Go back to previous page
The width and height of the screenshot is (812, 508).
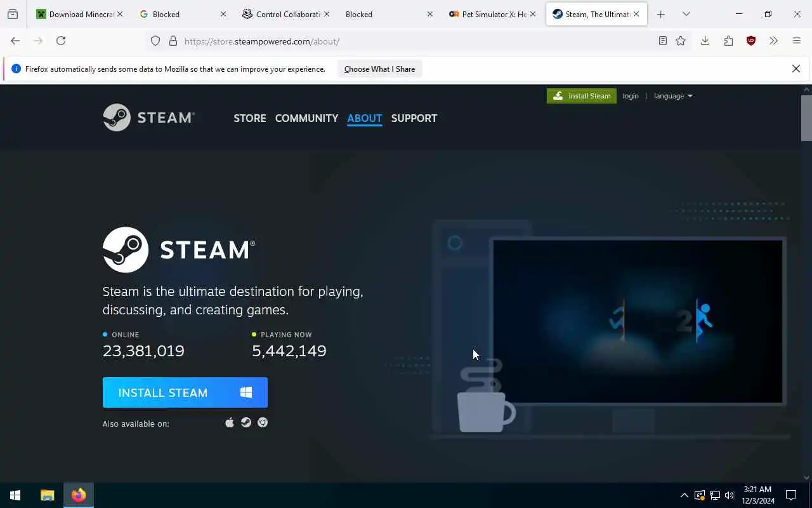[15, 41]
